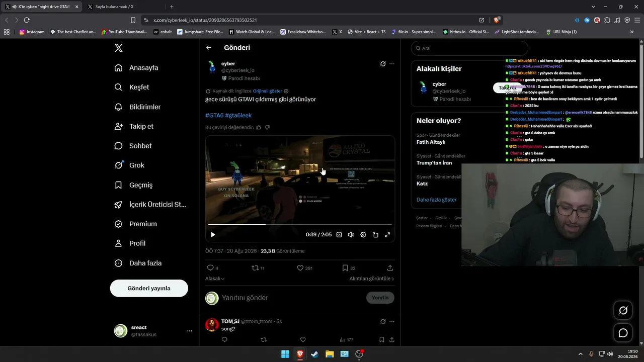Expand Daha fazla menu in the sidebar
644x362 pixels.
138,263
